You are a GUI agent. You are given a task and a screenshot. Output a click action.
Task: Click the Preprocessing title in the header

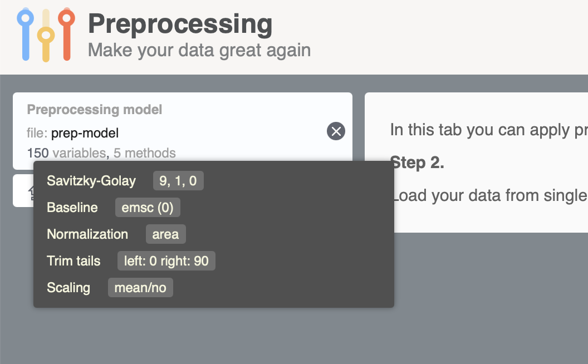coord(180,23)
